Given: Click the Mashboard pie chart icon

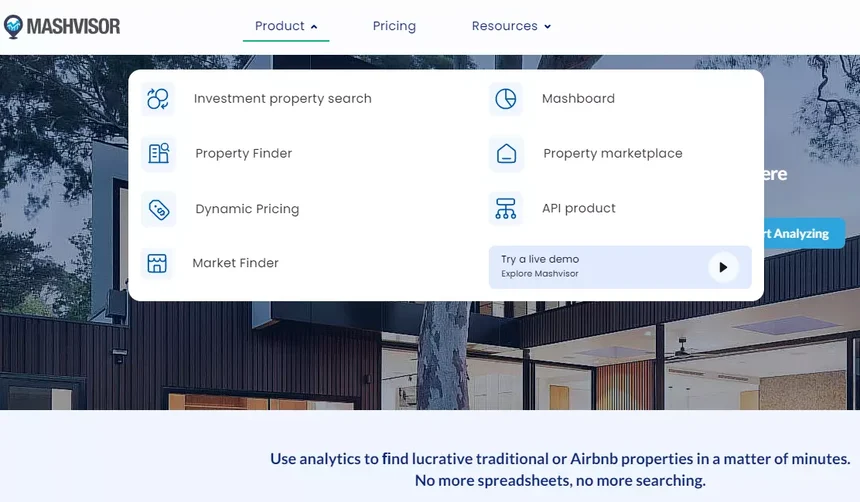Looking at the screenshot, I should 506,99.
